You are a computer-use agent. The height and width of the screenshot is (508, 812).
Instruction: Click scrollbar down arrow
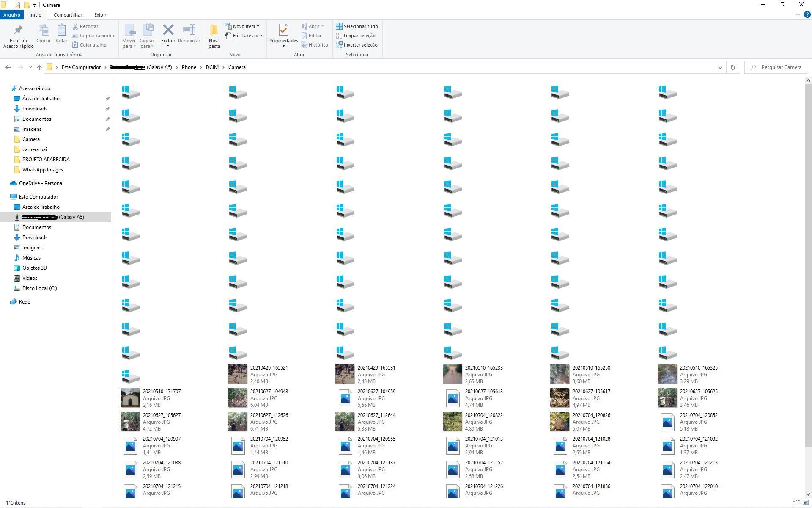click(x=808, y=494)
